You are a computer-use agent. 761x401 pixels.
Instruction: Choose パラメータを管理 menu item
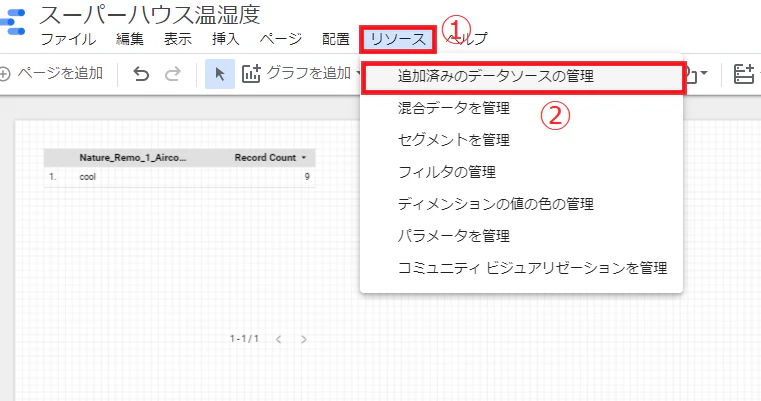pyautogui.click(x=521, y=236)
